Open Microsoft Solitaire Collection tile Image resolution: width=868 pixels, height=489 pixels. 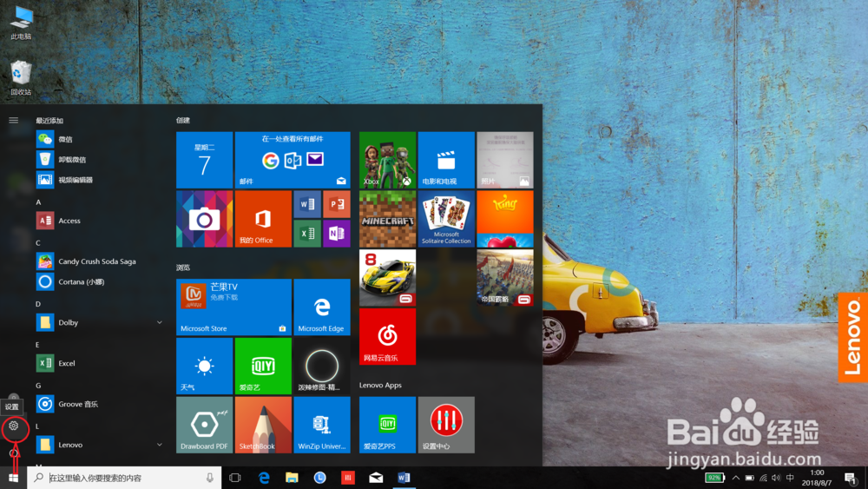point(446,219)
